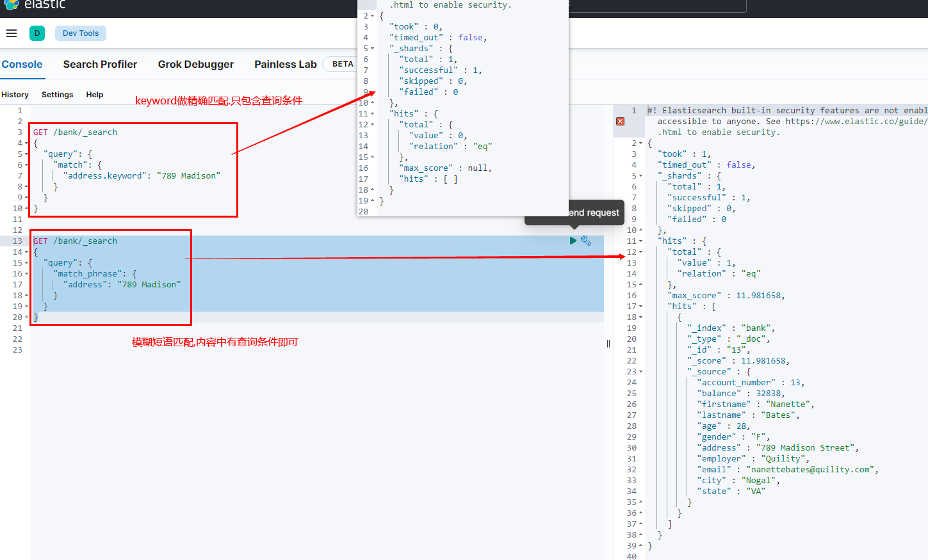The height and width of the screenshot is (560, 928).
Task: Click the green D space avatar
Action: pyautogui.click(x=37, y=33)
